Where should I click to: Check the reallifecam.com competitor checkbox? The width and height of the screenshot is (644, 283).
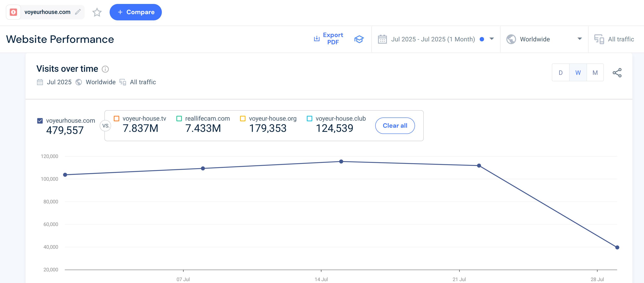point(179,119)
